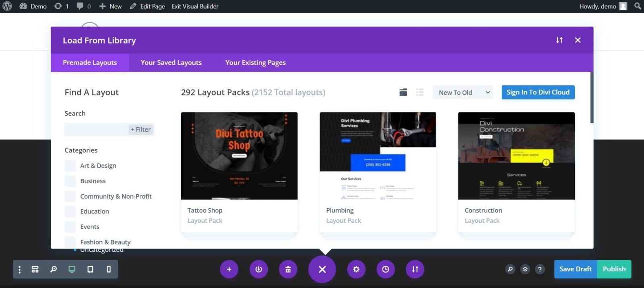Tick the Fashion & Beauty category
644x288 pixels.
tap(70, 242)
